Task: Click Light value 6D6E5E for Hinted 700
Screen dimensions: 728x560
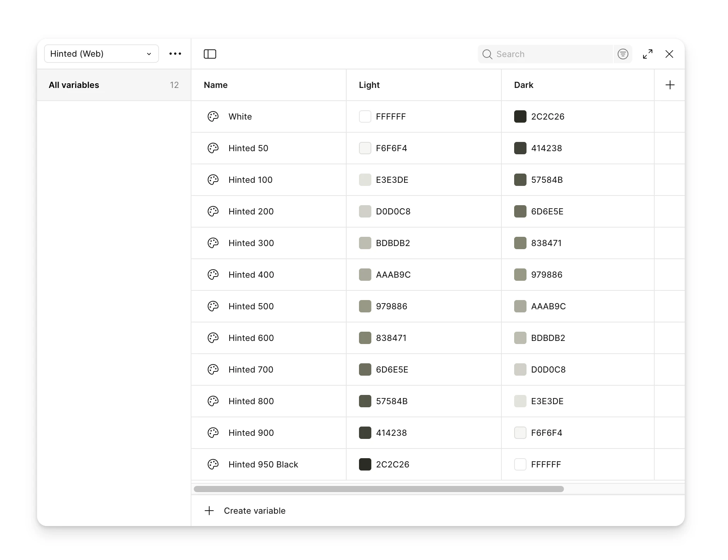Action: tap(392, 369)
